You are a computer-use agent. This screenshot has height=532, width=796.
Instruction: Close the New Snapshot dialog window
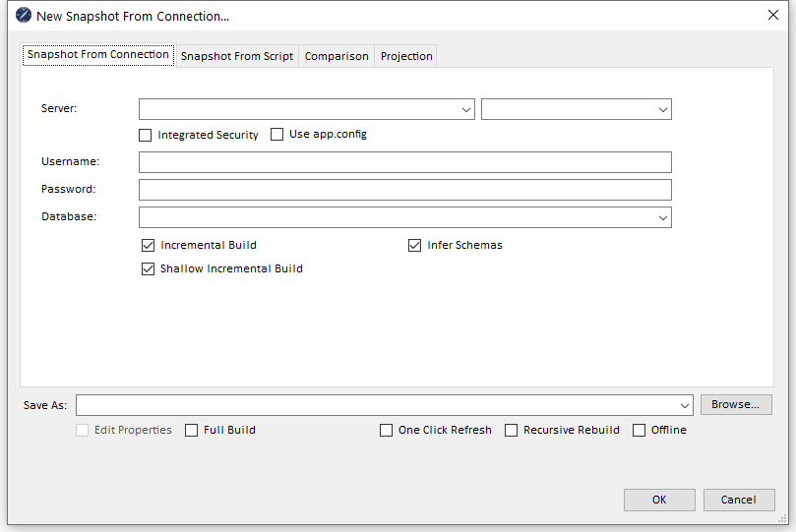coord(772,16)
